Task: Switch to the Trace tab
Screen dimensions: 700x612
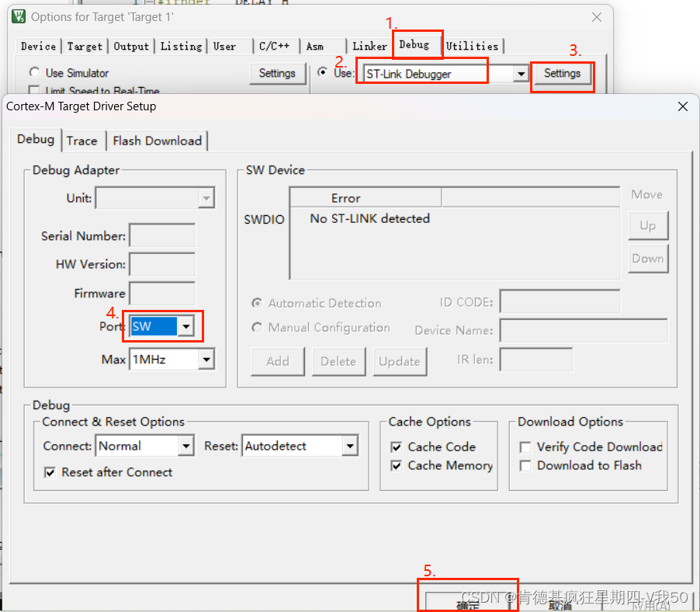Action: (82, 141)
